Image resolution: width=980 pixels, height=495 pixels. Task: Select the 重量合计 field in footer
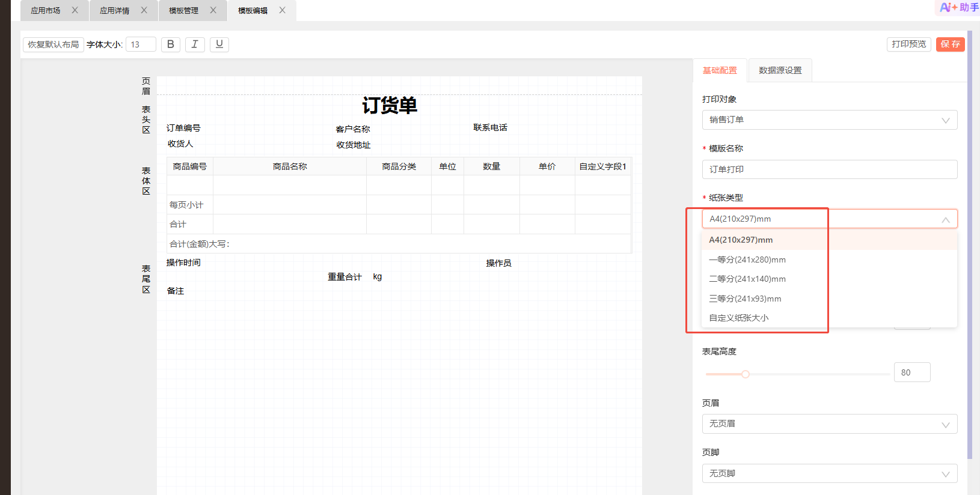(345, 277)
